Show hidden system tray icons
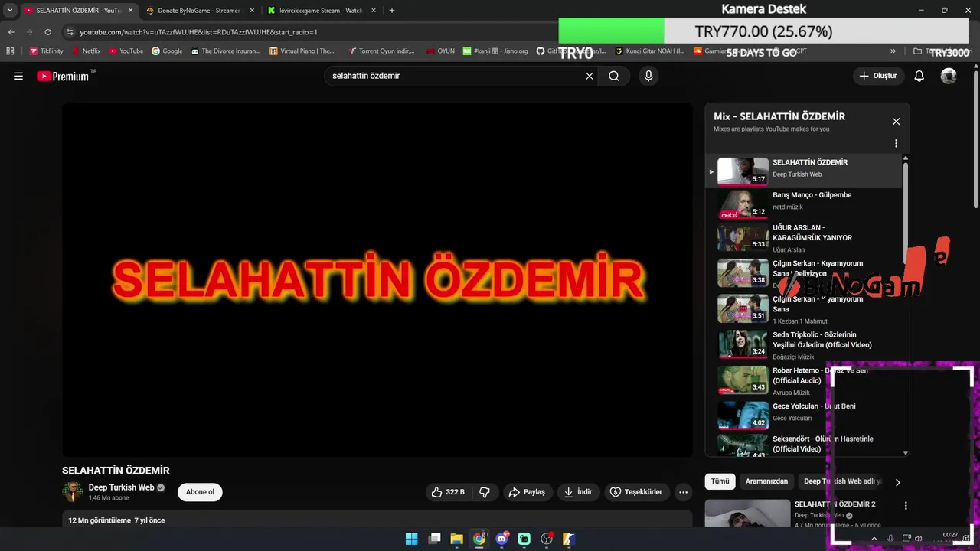The image size is (980, 551). (874, 538)
